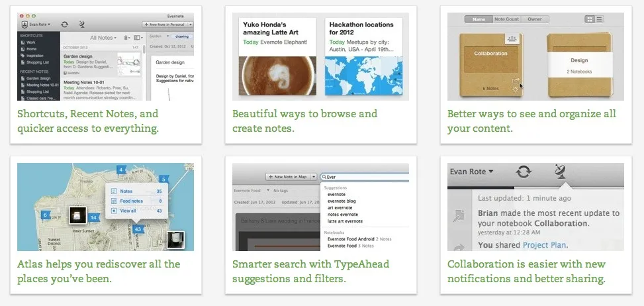Click map pin flag numbered 5

pyautogui.click(x=163, y=179)
